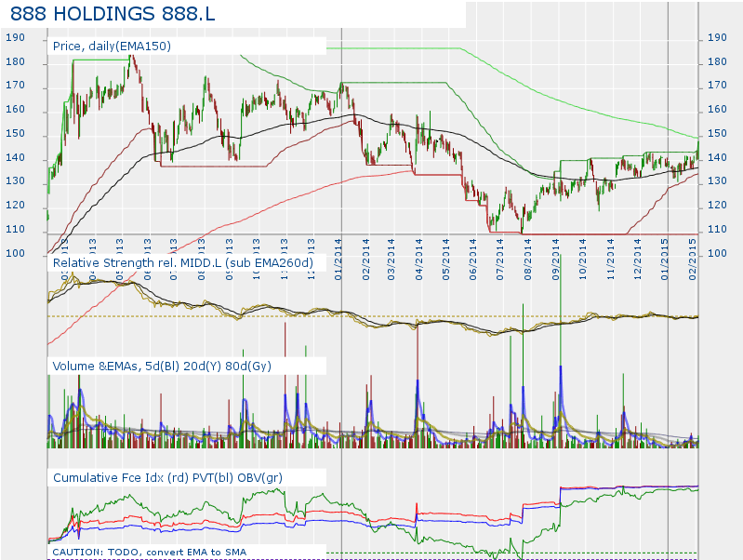This screenshot has width=743, height=560.
Task: Click the 01/2015 date axis label
Action: (664, 260)
